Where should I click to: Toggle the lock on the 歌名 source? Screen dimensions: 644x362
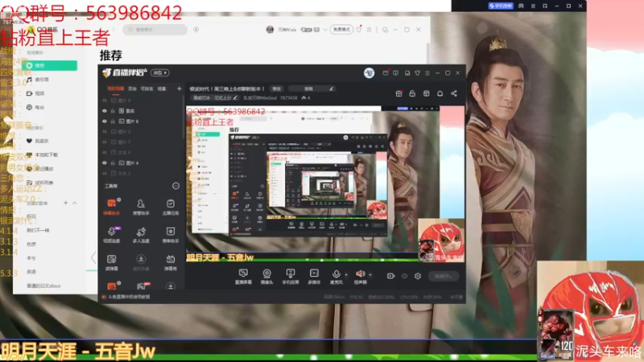[113, 111]
